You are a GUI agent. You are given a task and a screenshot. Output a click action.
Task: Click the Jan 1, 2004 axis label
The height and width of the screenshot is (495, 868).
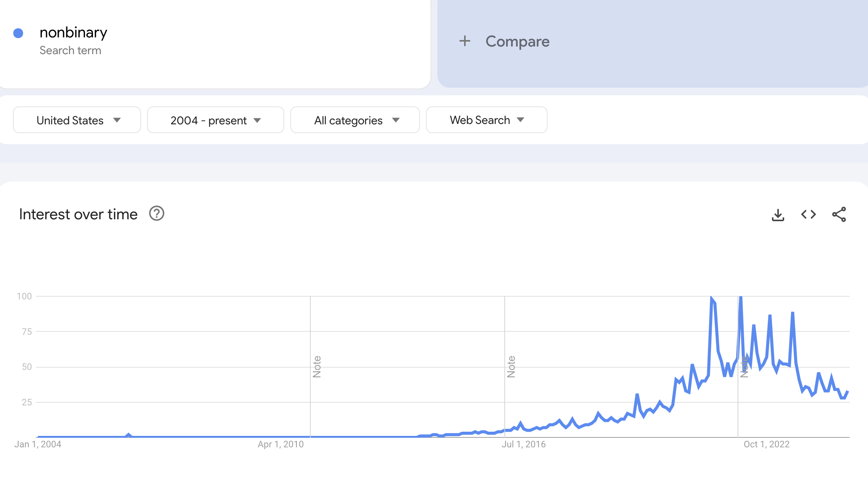[38, 444]
